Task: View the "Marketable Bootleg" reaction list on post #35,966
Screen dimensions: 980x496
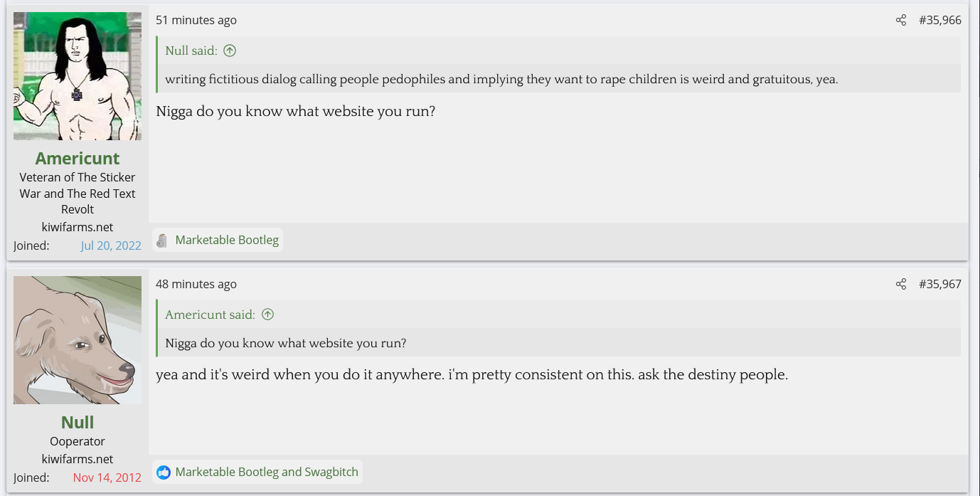Action: point(227,240)
